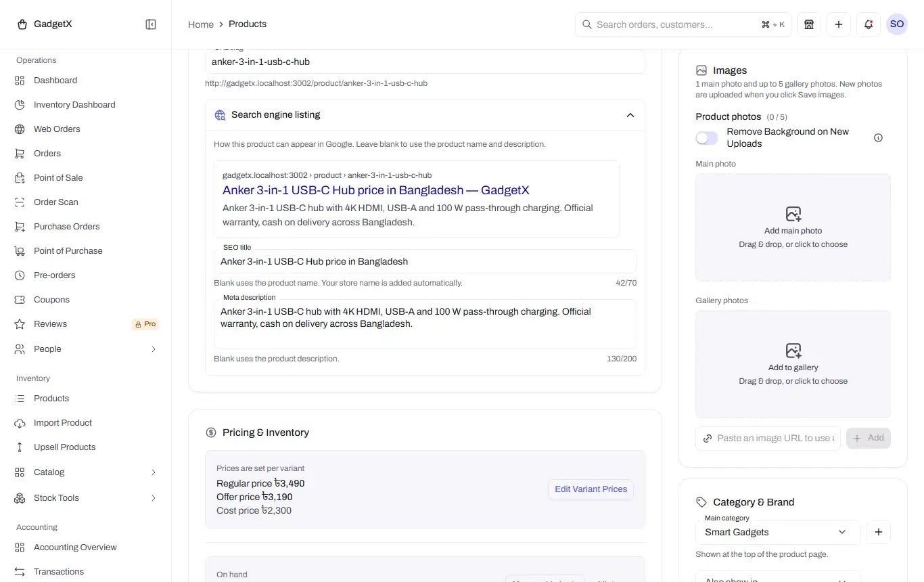Toggle Remove Background on New Uploads switch
Viewport: 924px width, 582px height.
coord(707,138)
